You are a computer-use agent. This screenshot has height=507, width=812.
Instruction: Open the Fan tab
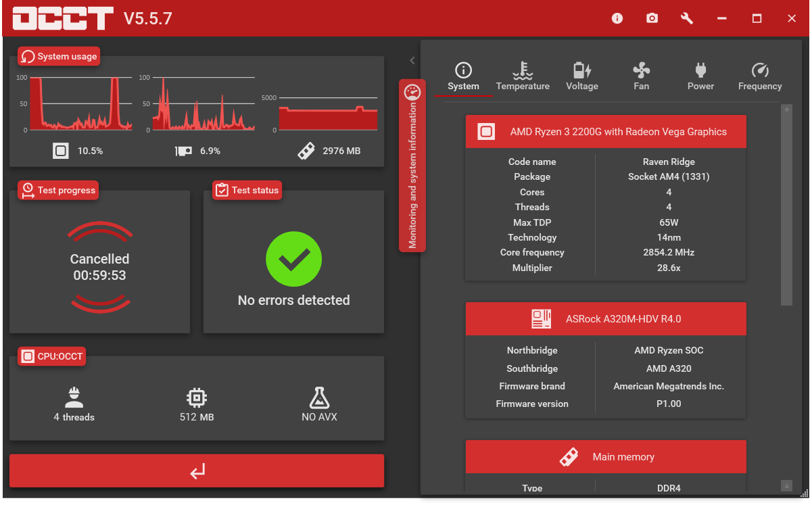click(641, 77)
